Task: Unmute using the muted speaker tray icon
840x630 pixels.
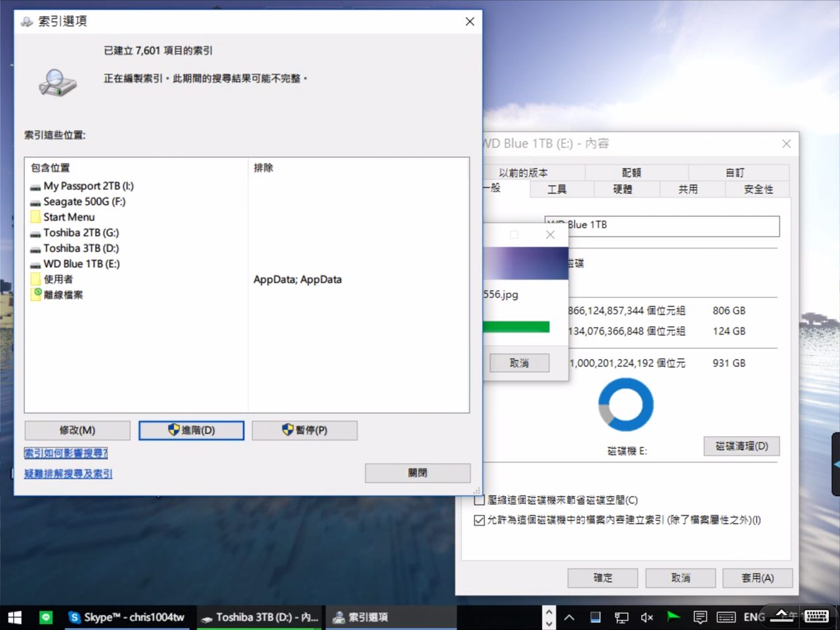Action: pyautogui.click(x=647, y=618)
